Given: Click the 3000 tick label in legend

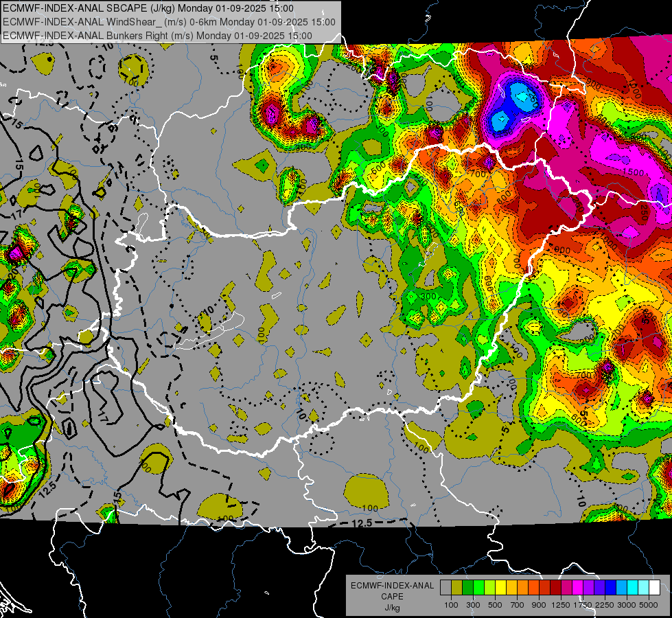Looking at the screenshot, I should (627, 605).
